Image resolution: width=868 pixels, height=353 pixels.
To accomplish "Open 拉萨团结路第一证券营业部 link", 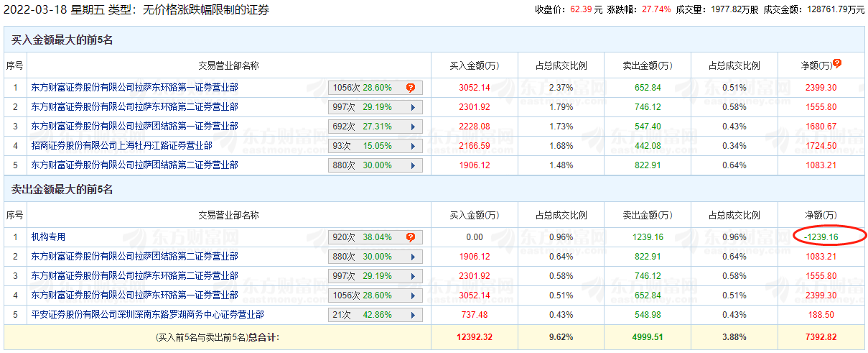I will [x=134, y=127].
